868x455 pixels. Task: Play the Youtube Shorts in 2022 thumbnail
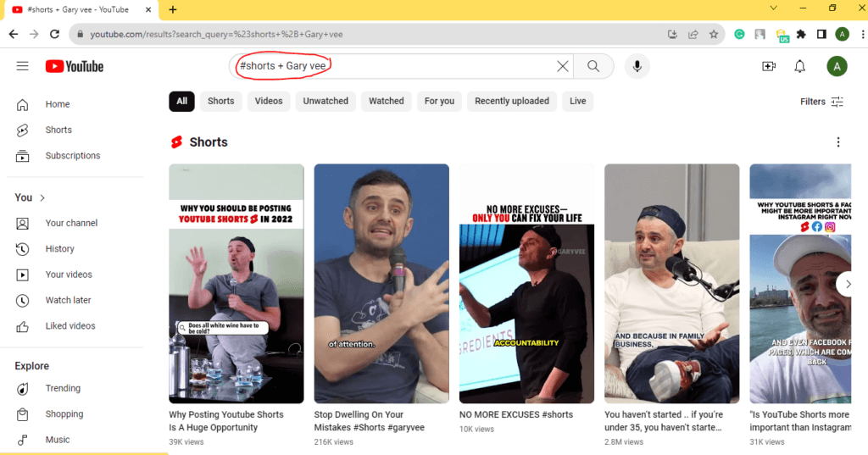coord(236,283)
